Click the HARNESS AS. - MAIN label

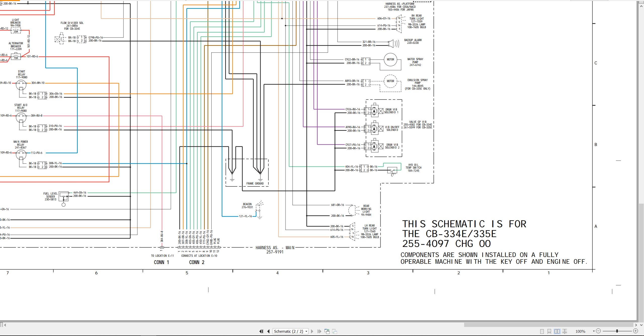275,248
